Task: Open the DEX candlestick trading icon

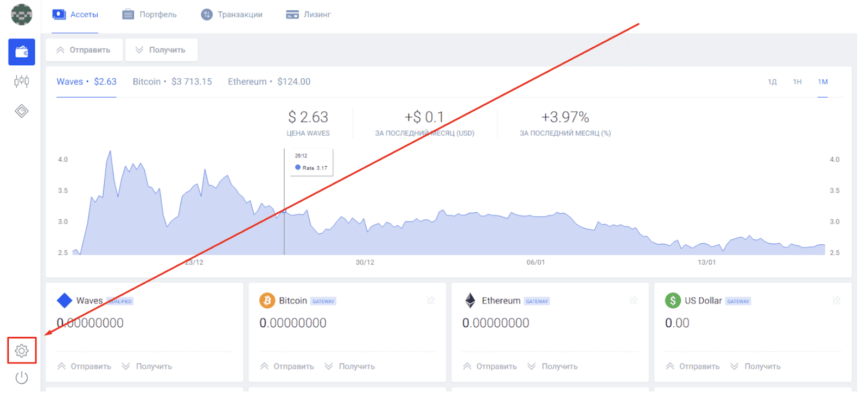Action: tap(22, 81)
